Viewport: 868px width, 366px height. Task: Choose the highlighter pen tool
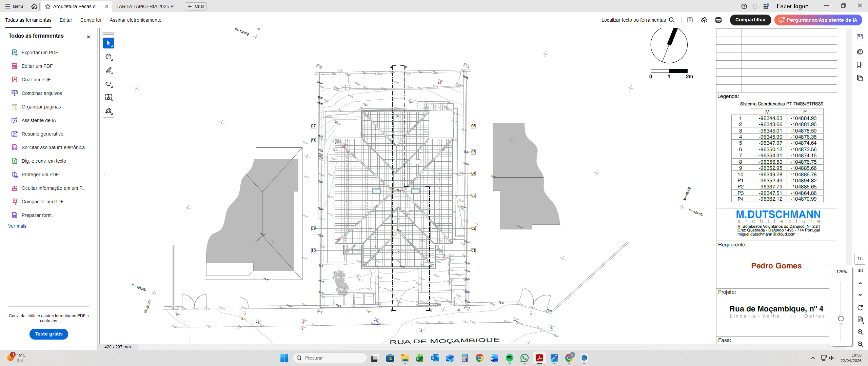coord(108,70)
